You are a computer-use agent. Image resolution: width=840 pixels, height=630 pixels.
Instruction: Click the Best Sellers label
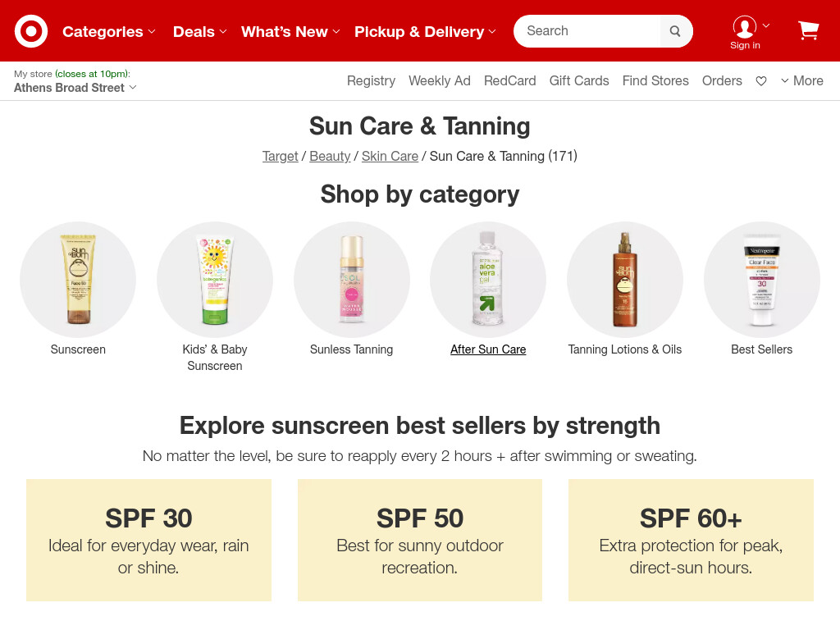pyautogui.click(x=762, y=349)
